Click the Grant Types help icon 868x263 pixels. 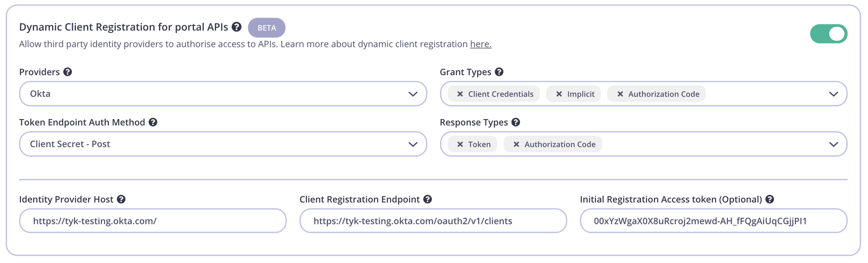coord(499,72)
